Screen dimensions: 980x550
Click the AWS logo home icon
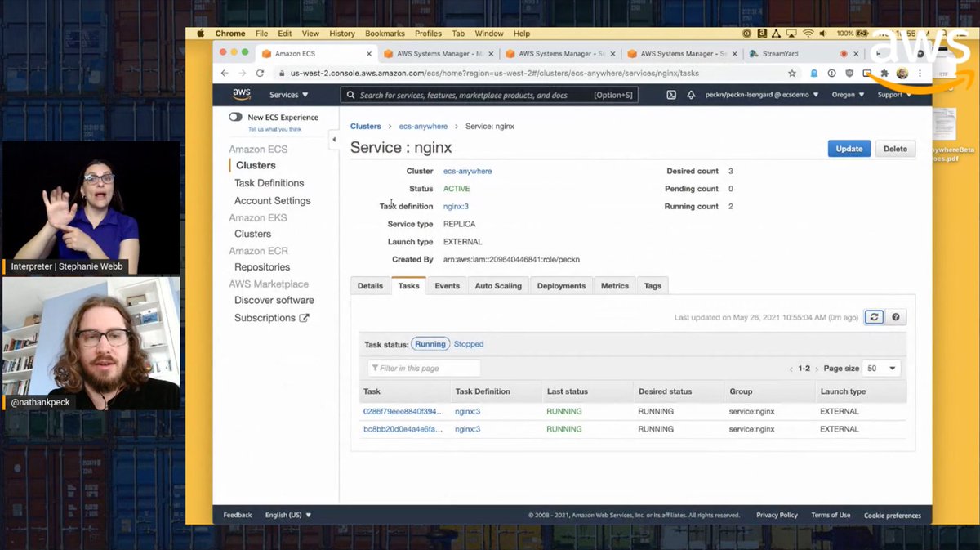click(x=242, y=94)
